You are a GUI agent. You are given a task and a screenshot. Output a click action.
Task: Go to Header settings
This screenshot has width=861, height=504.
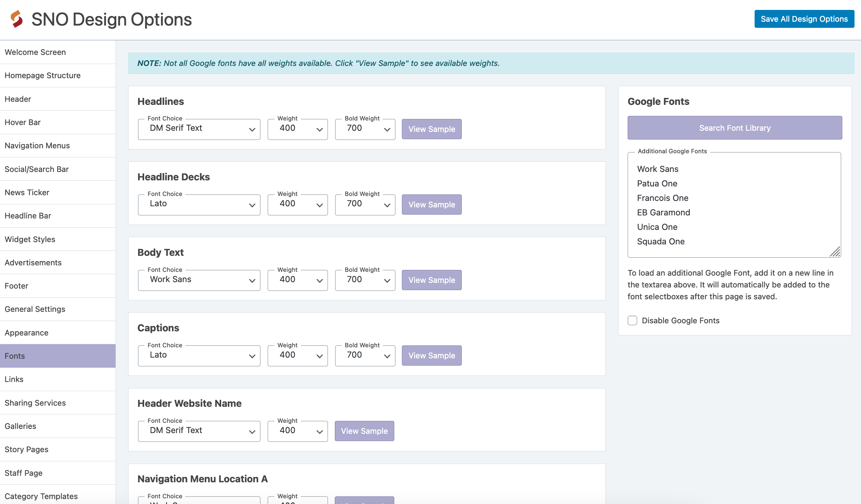(x=58, y=99)
